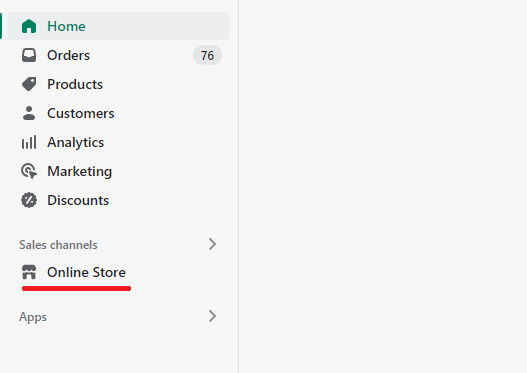This screenshot has height=373, width=527.
Task: Click the 76 orders count badge
Action: 207,55
